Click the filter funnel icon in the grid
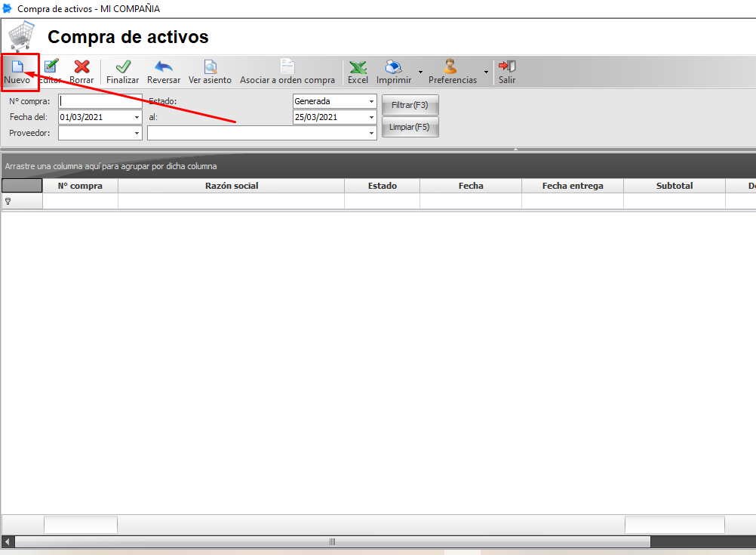The image size is (756, 555). [6, 202]
